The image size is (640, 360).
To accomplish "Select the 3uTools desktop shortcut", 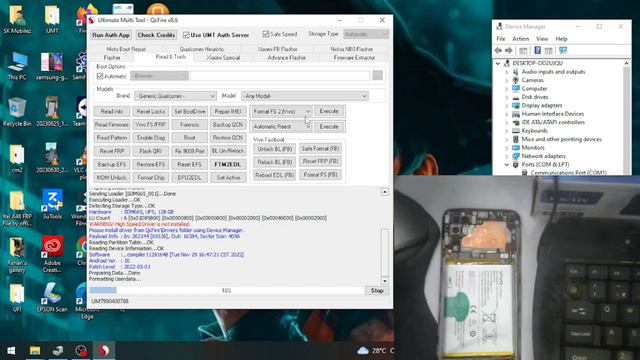I will (52, 204).
